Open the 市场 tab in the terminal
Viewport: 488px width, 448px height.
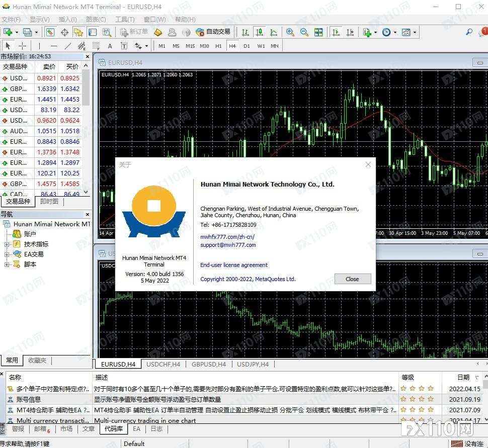point(66,429)
